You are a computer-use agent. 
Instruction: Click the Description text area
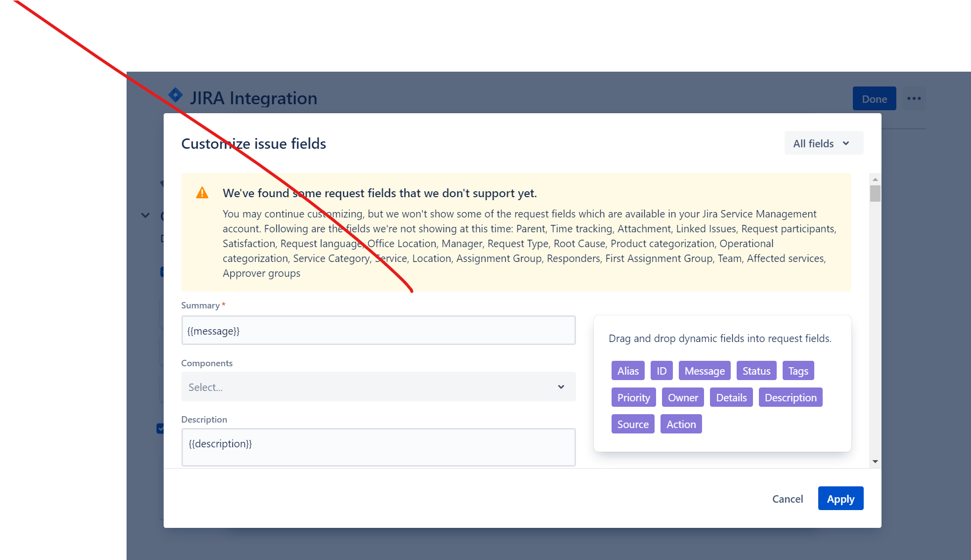point(378,447)
